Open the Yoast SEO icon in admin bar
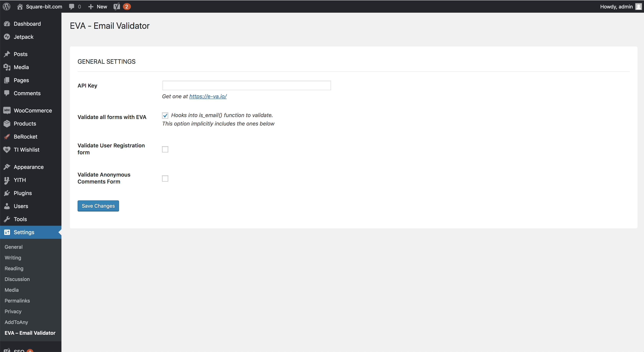The height and width of the screenshot is (352, 644). tap(117, 7)
